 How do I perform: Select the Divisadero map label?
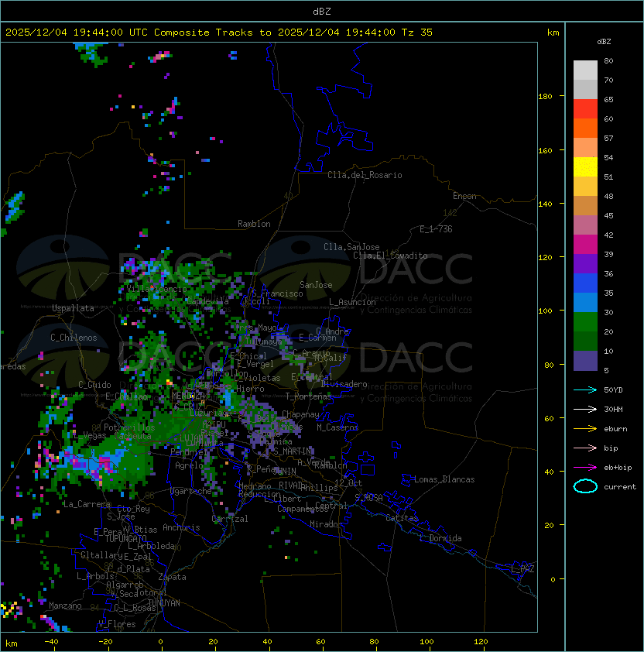(344, 384)
